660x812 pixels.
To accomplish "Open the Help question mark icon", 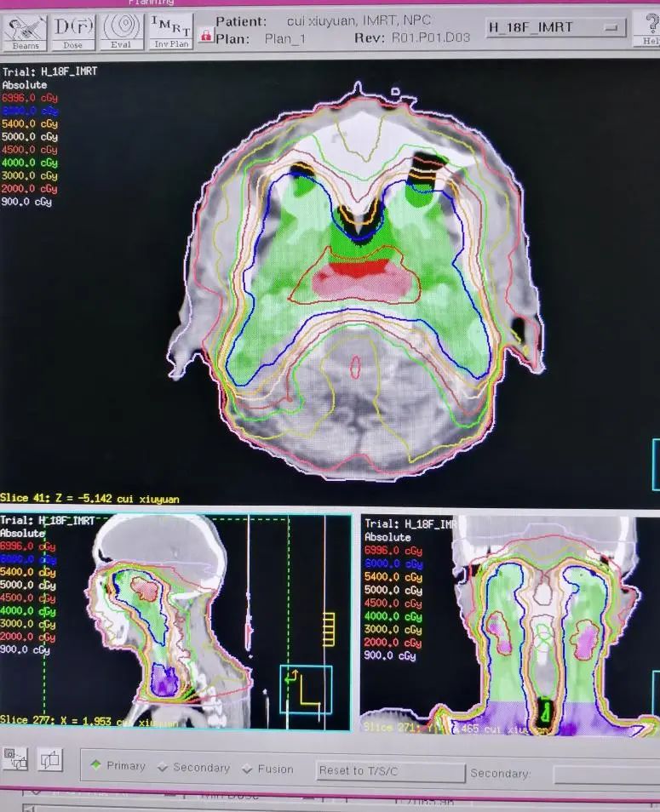I will [649, 30].
